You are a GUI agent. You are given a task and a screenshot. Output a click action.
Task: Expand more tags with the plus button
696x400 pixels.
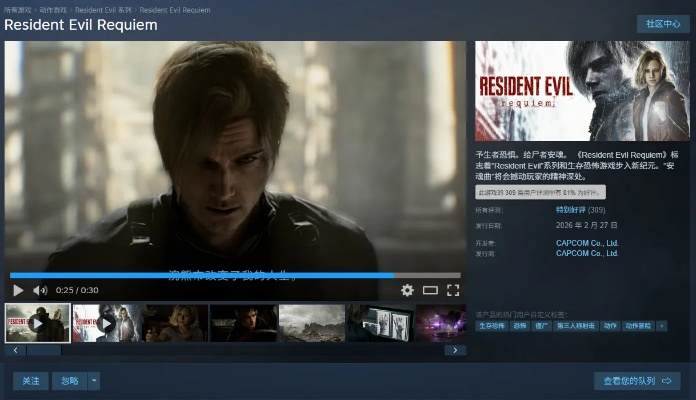tap(661, 326)
